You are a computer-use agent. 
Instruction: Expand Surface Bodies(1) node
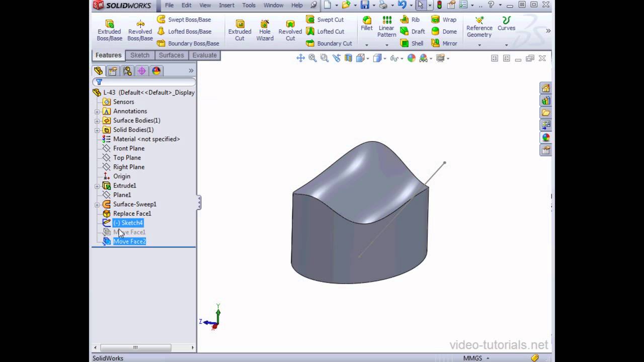point(97,121)
